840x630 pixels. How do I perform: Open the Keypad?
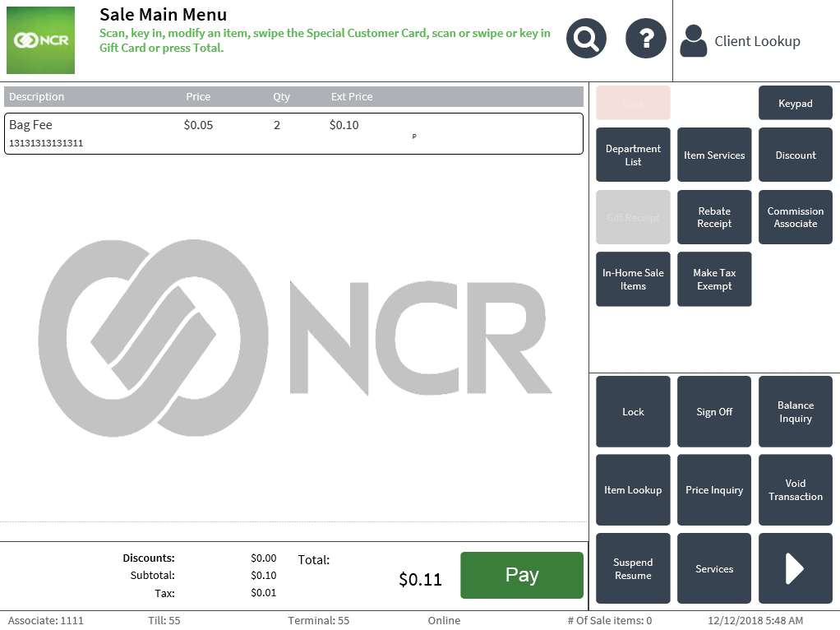pyautogui.click(x=795, y=103)
